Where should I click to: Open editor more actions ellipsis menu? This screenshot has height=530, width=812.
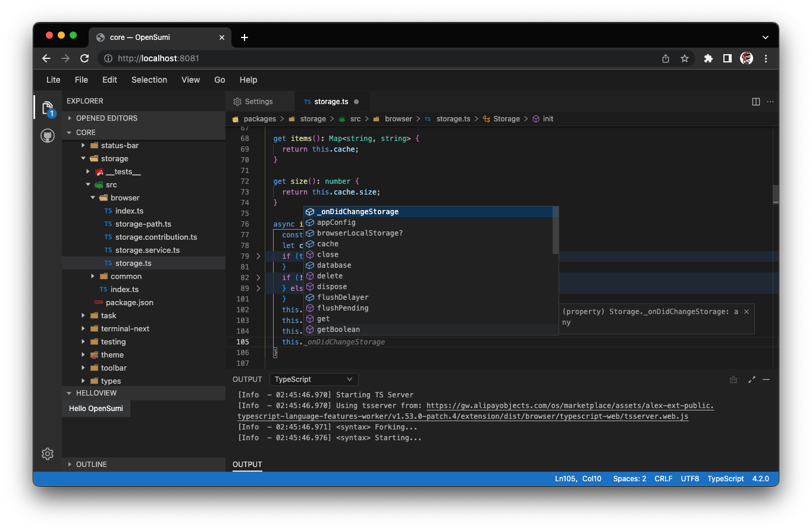point(770,102)
